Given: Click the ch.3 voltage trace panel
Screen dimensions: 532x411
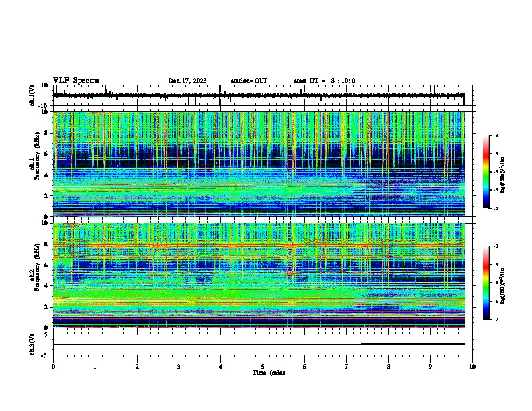Looking at the screenshot, I should 263,345.
